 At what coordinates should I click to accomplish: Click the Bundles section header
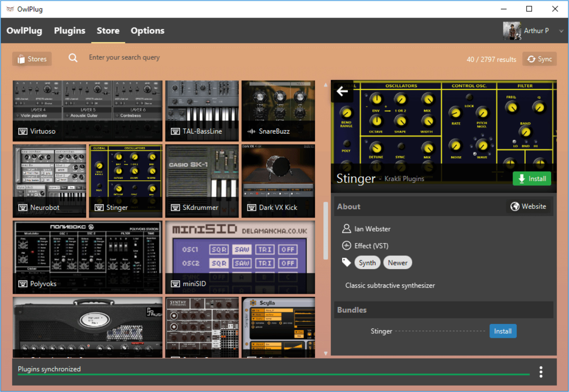click(x=444, y=310)
